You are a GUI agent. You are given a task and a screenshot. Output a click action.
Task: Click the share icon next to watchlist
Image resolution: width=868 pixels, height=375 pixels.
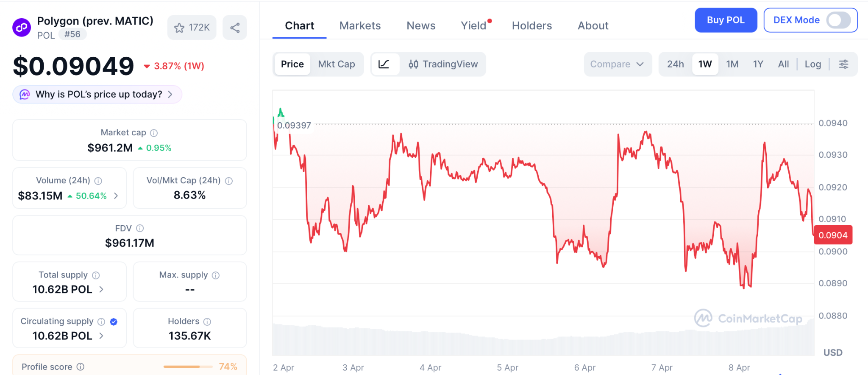tap(235, 28)
